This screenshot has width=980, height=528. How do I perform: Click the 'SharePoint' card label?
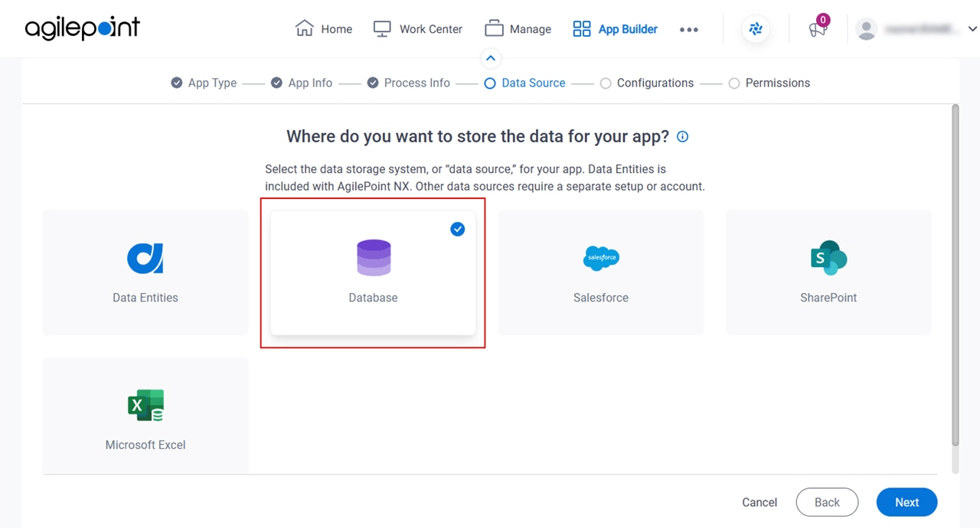tap(828, 298)
